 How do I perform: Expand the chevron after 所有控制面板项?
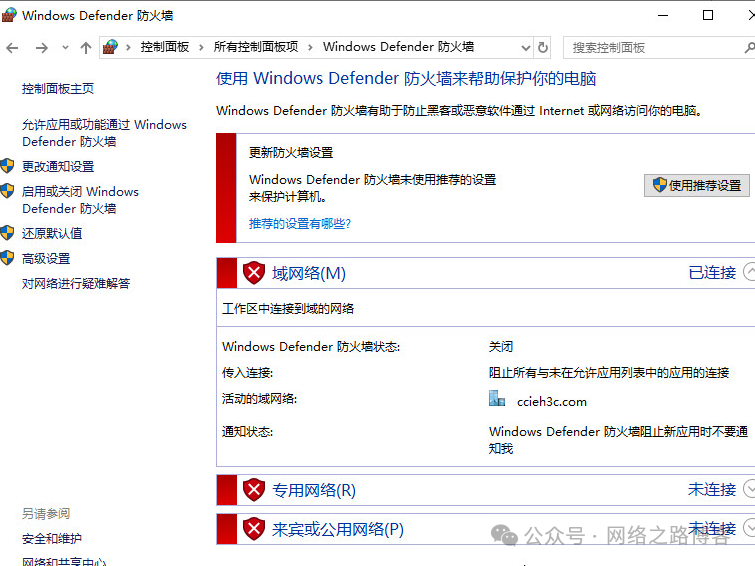point(310,47)
